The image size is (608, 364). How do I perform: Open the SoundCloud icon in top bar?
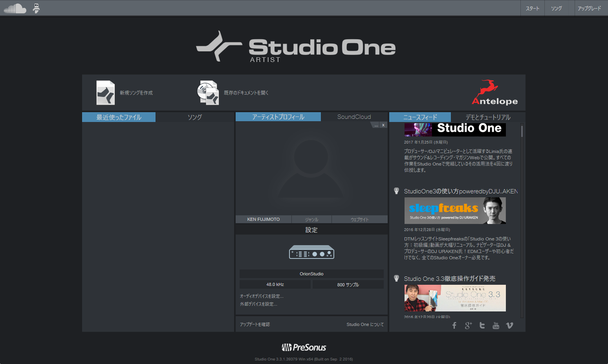point(15,8)
